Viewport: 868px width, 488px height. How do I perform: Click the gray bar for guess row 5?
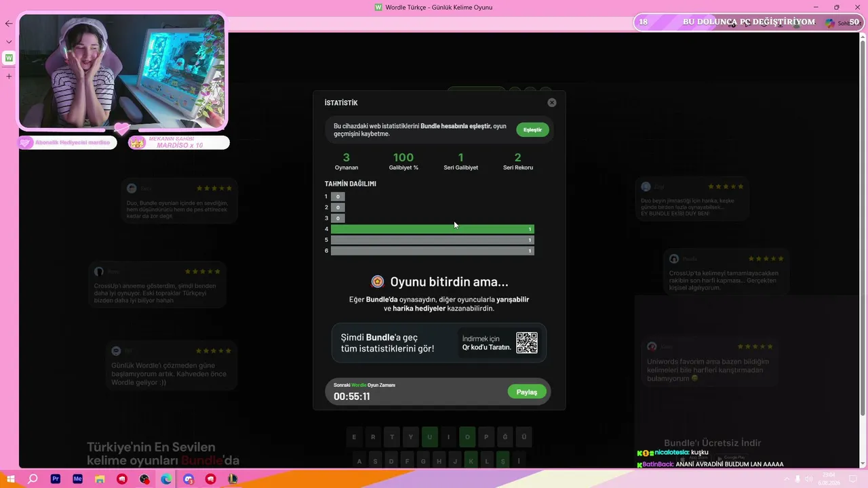click(433, 240)
